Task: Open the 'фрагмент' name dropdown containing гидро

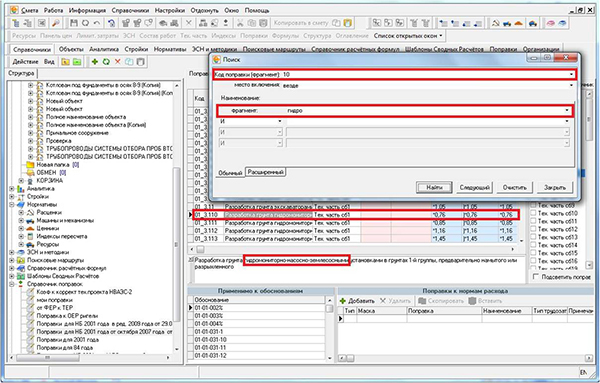Action: [567, 111]
